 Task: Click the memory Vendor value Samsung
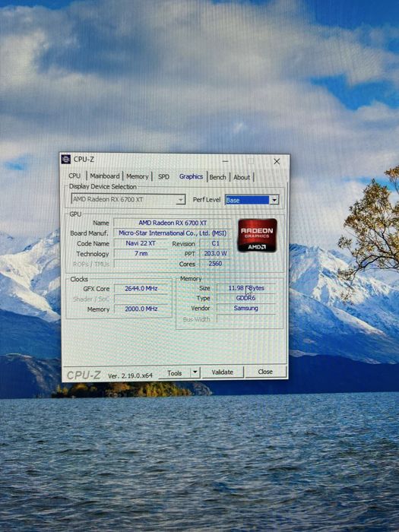tap(246, 308)
